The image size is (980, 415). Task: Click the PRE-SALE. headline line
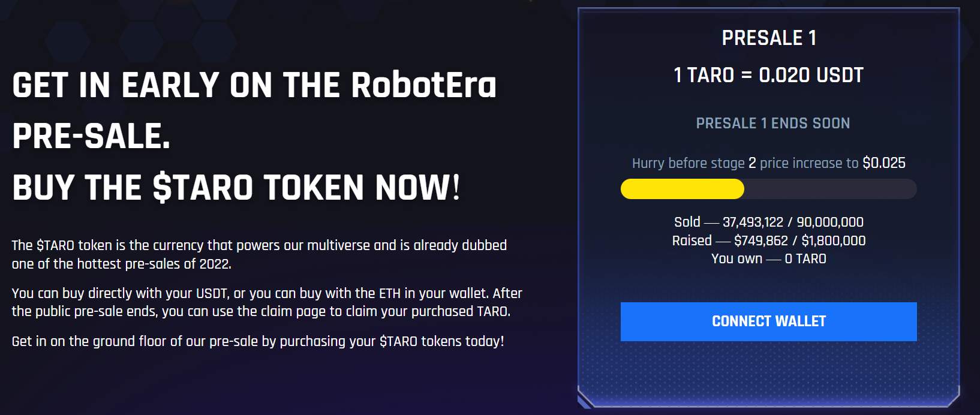pos(91,136)
